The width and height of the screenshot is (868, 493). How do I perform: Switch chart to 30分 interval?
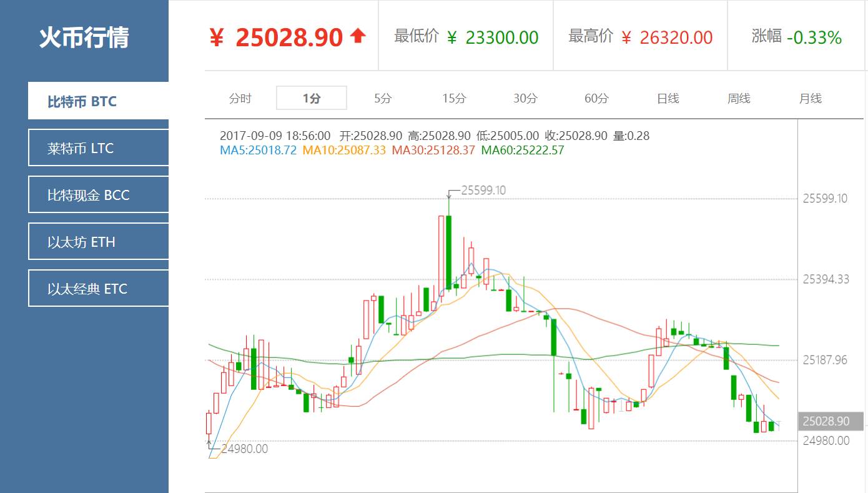coord(525,98)
